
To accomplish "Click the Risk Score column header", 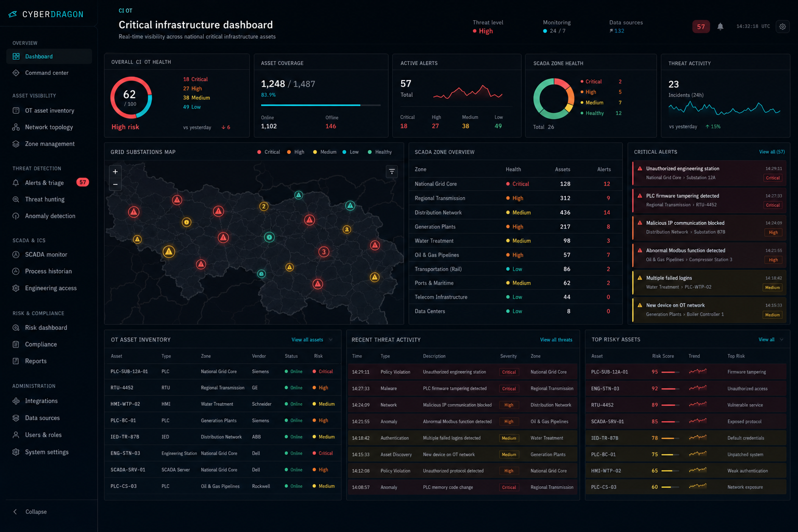I will coord(663,356).
